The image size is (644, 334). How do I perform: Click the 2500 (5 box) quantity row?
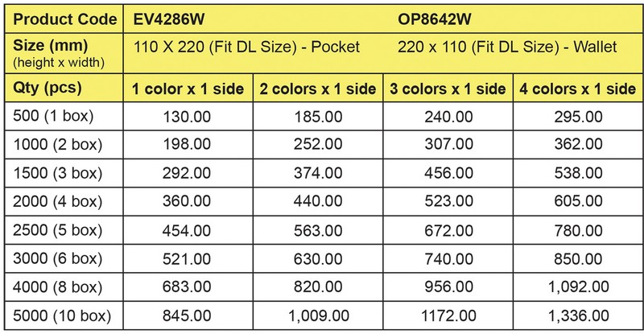tap(324, 230)
